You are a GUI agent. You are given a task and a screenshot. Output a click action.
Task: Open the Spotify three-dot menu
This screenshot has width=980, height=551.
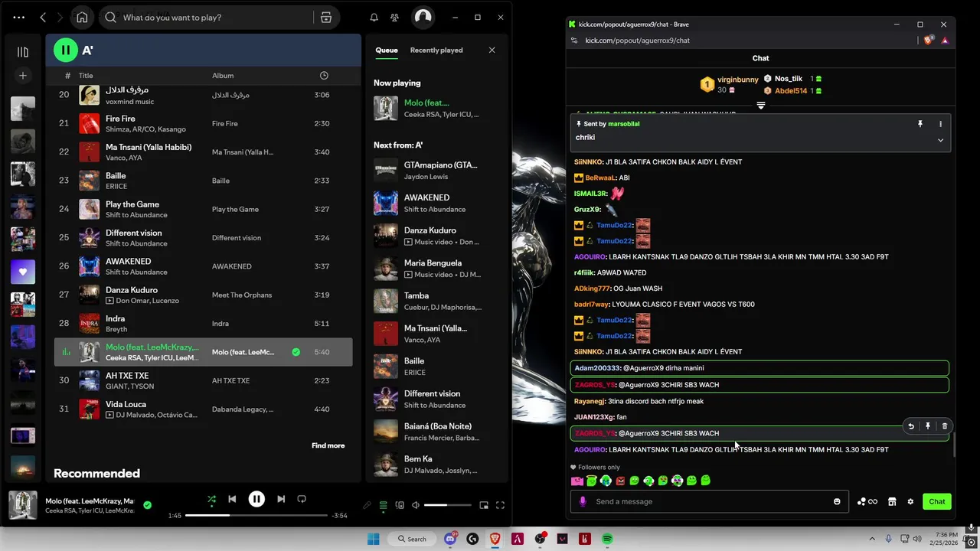click(19, 17)
